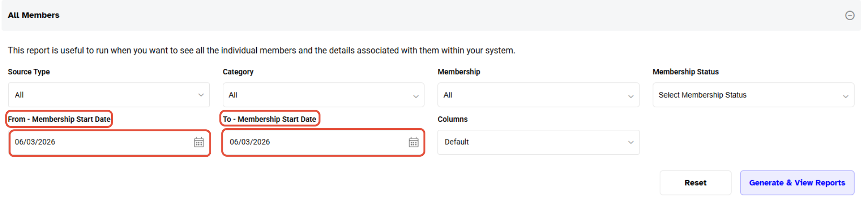The width and height of the screenshot is (868, 207).
Task: Open the From date calendar picker icon
Action: (199, 142)
